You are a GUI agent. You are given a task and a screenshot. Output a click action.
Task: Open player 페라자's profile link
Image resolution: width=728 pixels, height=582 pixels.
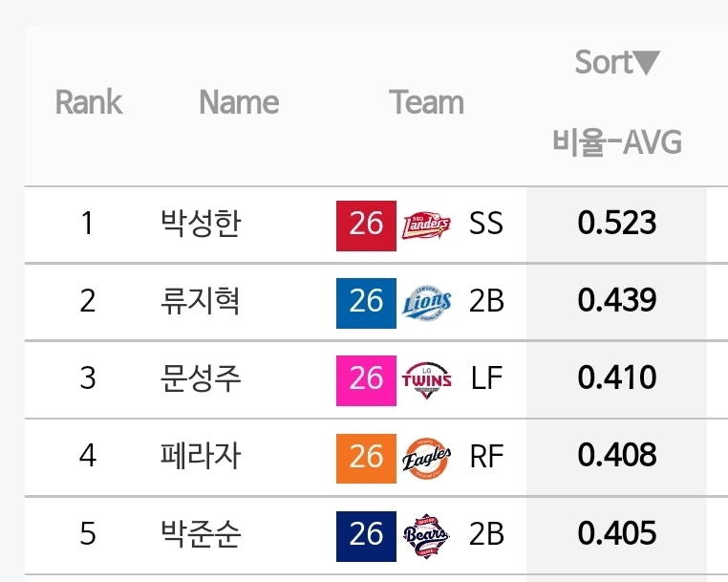click(201, 456)
